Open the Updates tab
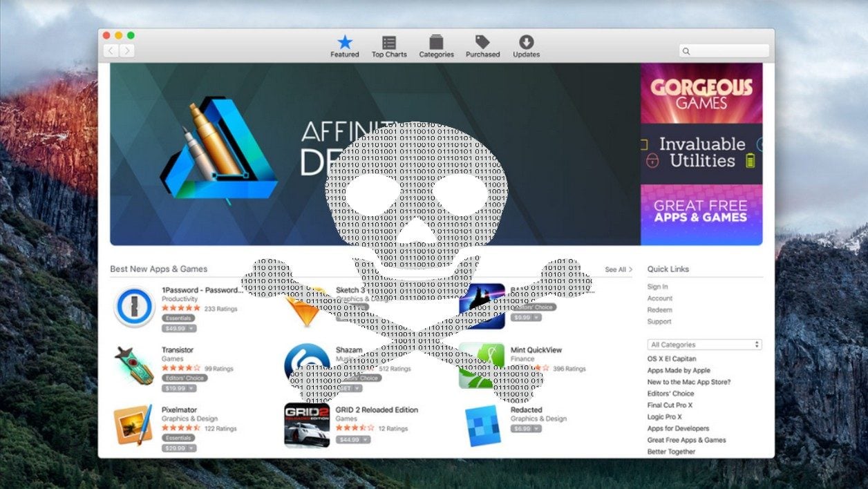The image size is (868, 489). point(526,47)
